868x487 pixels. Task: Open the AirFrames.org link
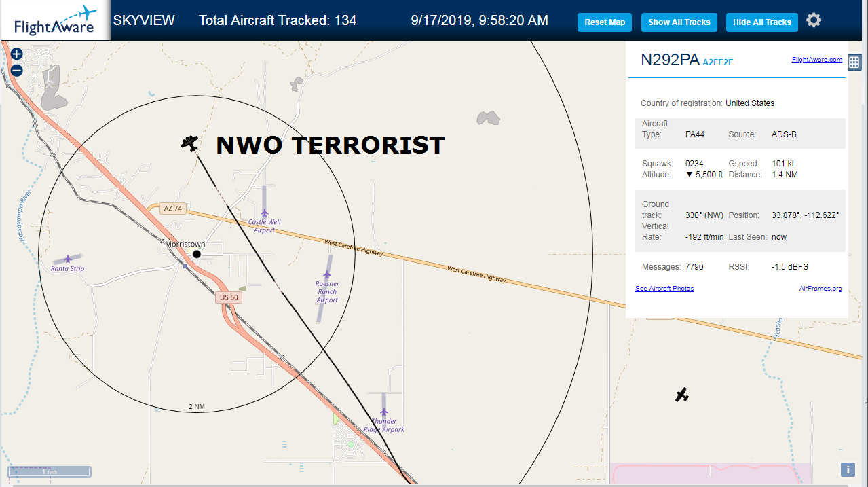click(x=820, y=289)
